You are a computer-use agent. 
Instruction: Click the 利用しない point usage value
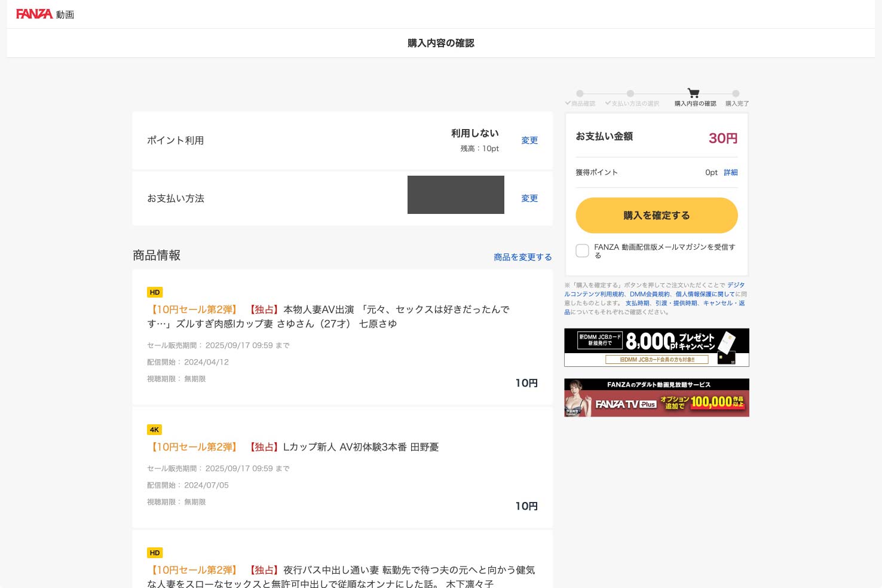[x=475, y=133]
